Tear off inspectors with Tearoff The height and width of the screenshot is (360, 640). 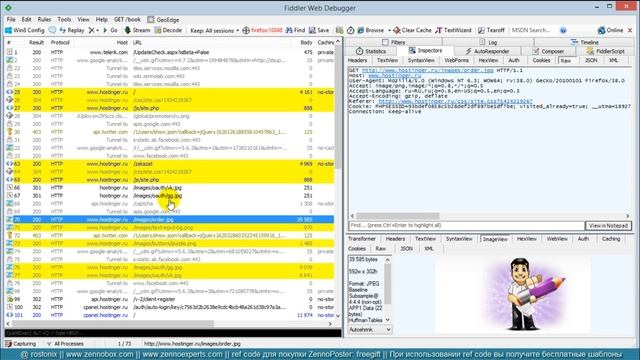point(491,30)
